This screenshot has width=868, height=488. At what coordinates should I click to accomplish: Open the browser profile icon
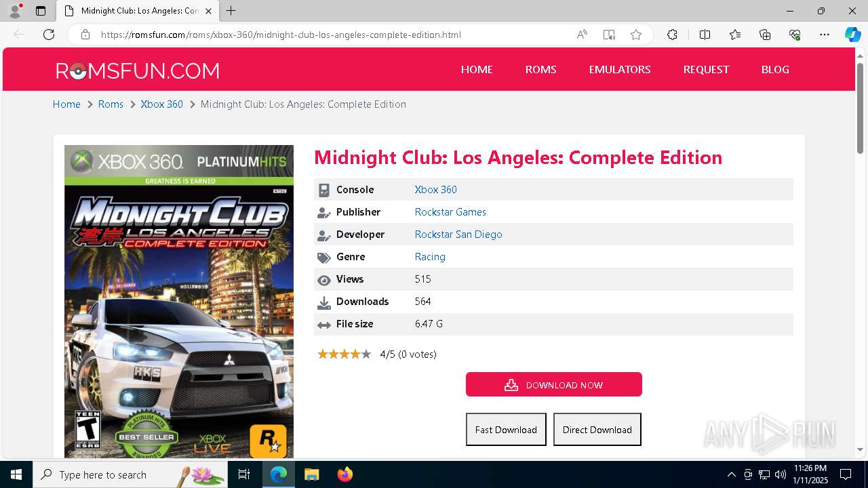(x=15, y=11)
